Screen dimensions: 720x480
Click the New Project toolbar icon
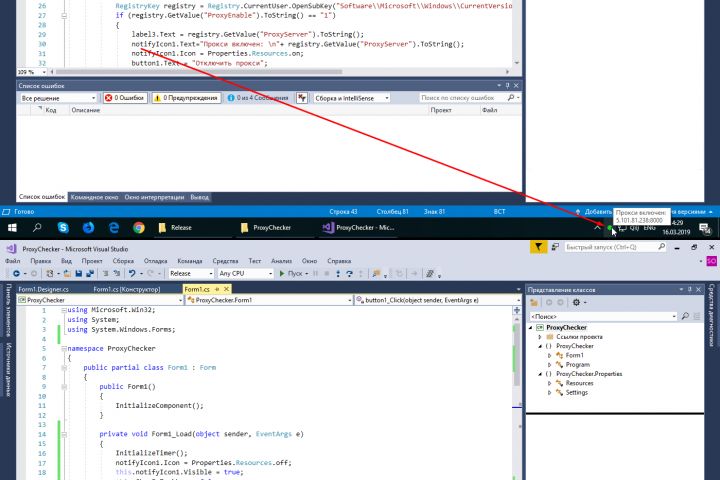[50, 273]
